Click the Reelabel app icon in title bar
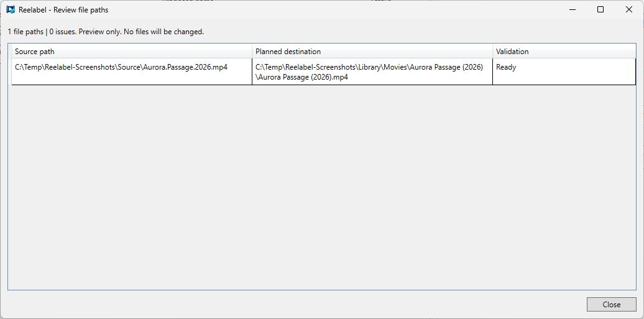The width and height of the screenshot is (644, 319). [11, 9]
